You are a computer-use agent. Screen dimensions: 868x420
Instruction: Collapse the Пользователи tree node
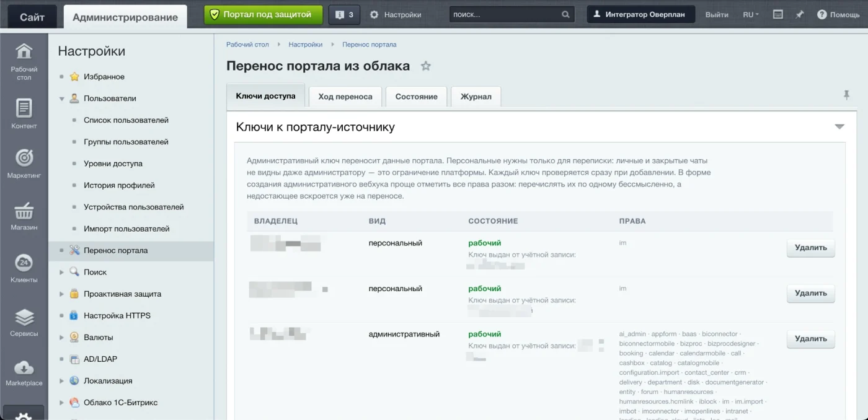click(x=61, y=98)
